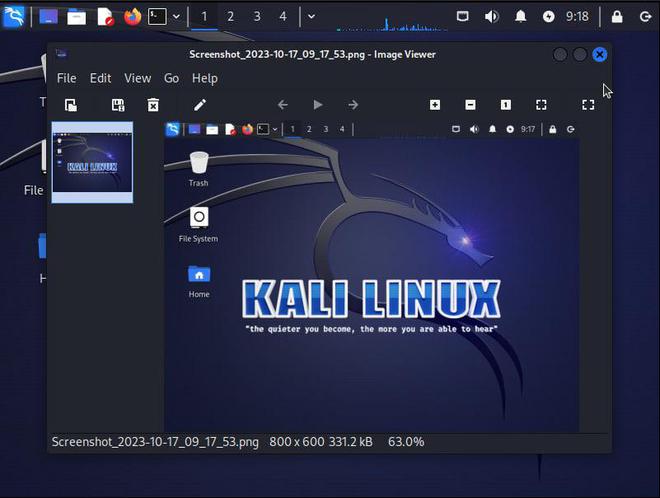The width and height of the screenshot is (660, 498).
Task: Zoom in with plus icon
Action: point(435,105)
